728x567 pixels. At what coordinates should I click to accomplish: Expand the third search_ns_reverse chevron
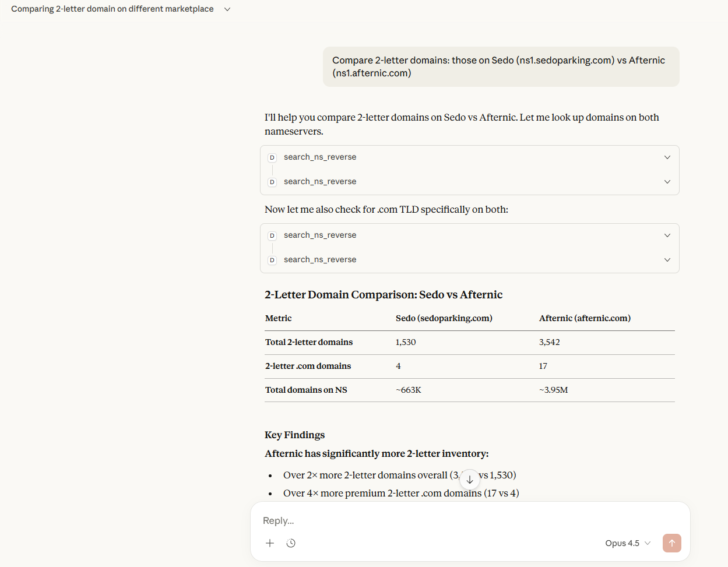click(x=667, y=235)
